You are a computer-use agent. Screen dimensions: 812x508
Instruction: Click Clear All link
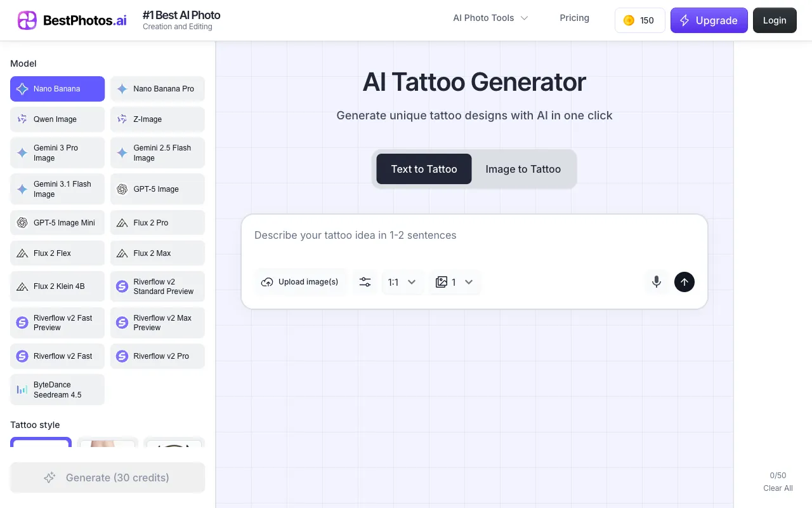pos(778,488)
